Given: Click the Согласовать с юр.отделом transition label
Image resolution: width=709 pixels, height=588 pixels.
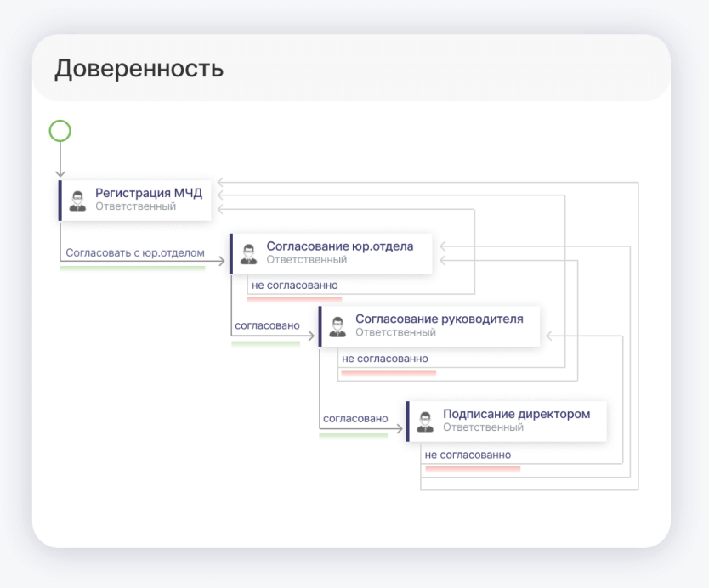Looking at the screenshot, I should tap(135, 252).
